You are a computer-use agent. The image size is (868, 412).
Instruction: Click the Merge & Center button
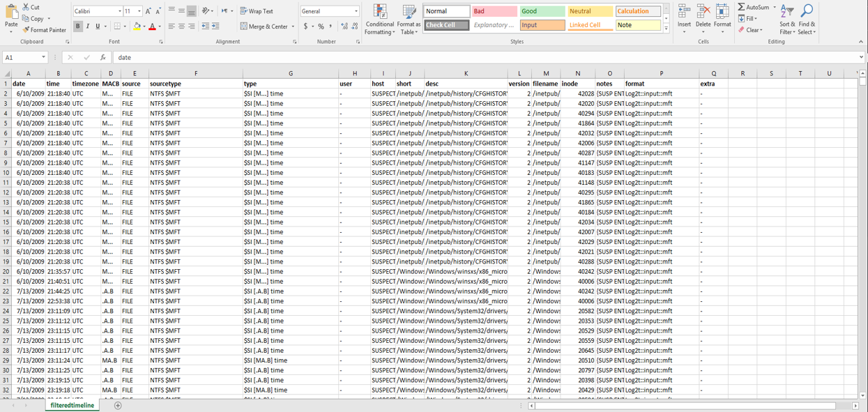click(x=264, y=26)
